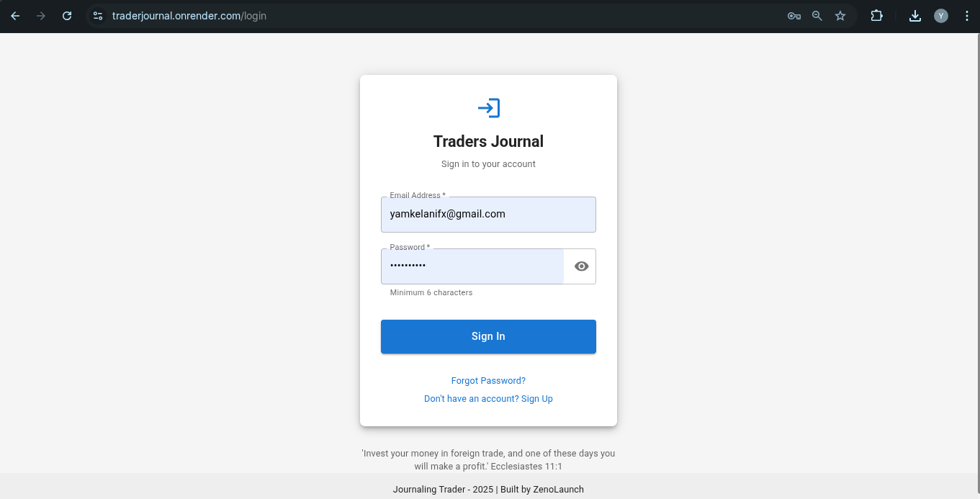Click the blue login arrow icon
This screenshot has height=499, width=980.
(488, 108)
